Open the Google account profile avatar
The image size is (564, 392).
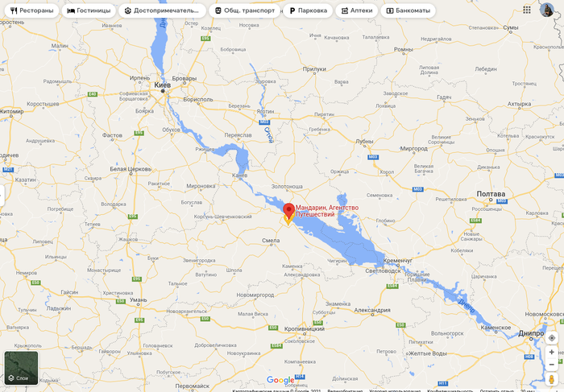547,10
